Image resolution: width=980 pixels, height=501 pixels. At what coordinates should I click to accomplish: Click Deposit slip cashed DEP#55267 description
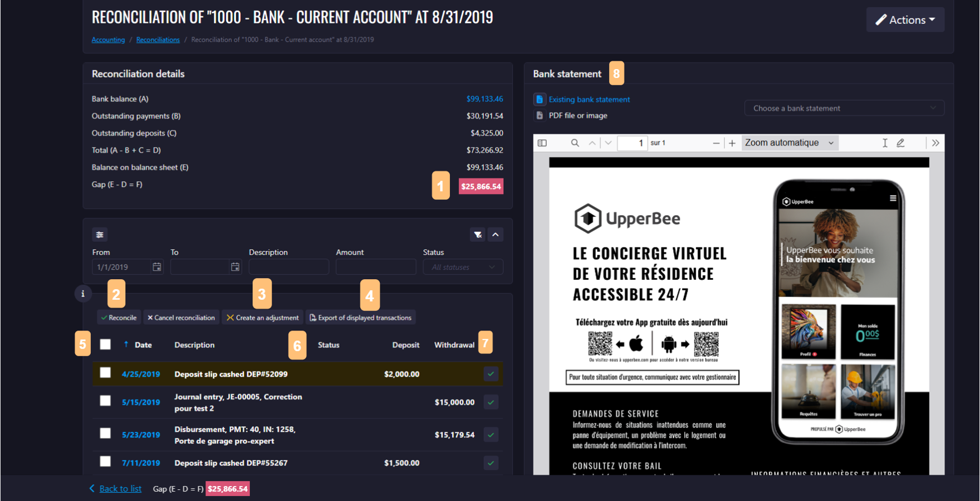(x=231, y=463)
